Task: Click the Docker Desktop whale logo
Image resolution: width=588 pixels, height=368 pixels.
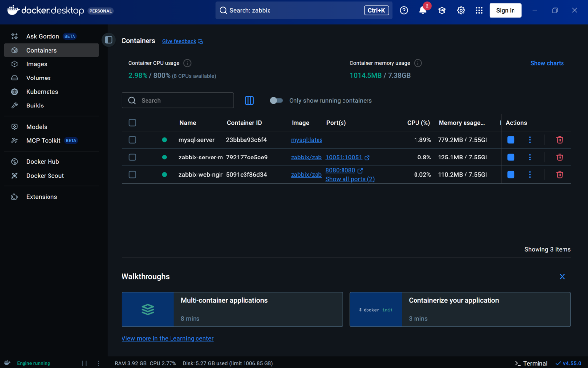Action: pyautogui.click(x=13, y=10)
